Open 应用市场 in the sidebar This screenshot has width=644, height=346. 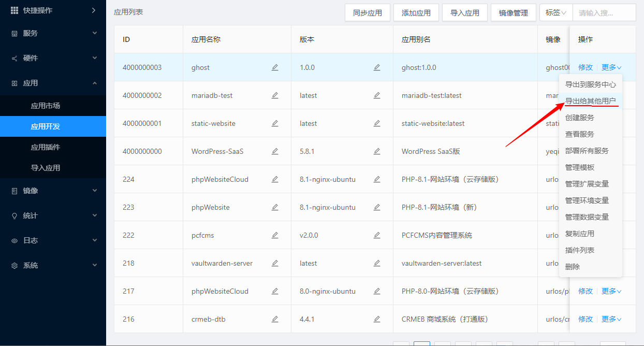point(46,106)
